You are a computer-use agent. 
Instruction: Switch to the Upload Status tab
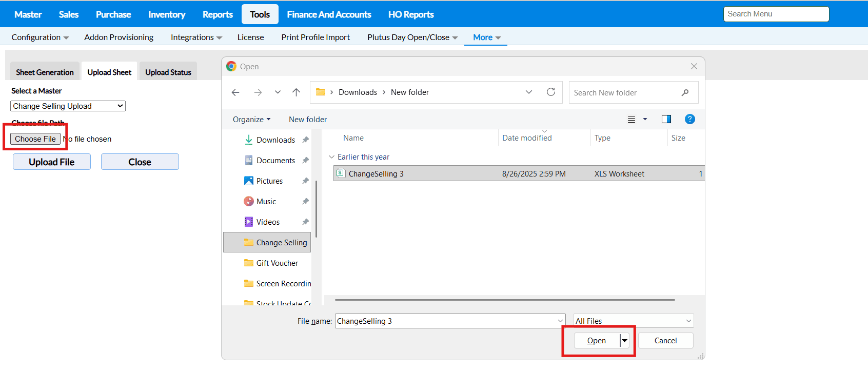pos(168,72)
